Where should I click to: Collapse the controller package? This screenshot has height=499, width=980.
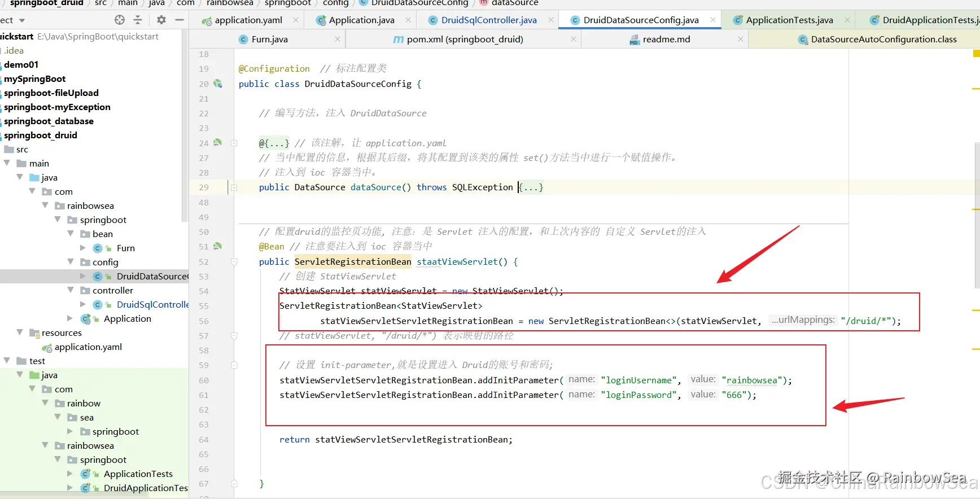(x=71, y=290)
